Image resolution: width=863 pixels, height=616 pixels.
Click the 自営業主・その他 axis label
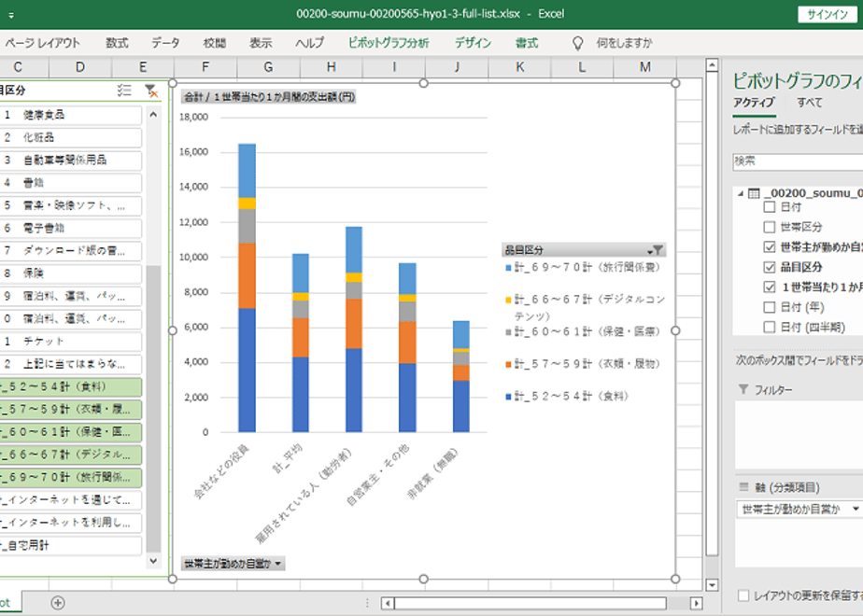coord(377,475)
